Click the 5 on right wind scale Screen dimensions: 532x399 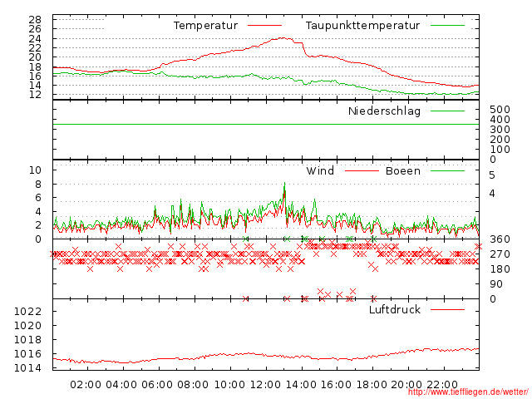[492, 175]
